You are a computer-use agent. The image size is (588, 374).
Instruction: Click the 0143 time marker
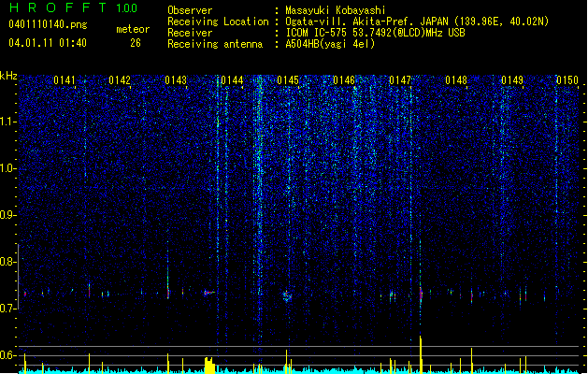[176, 80]
